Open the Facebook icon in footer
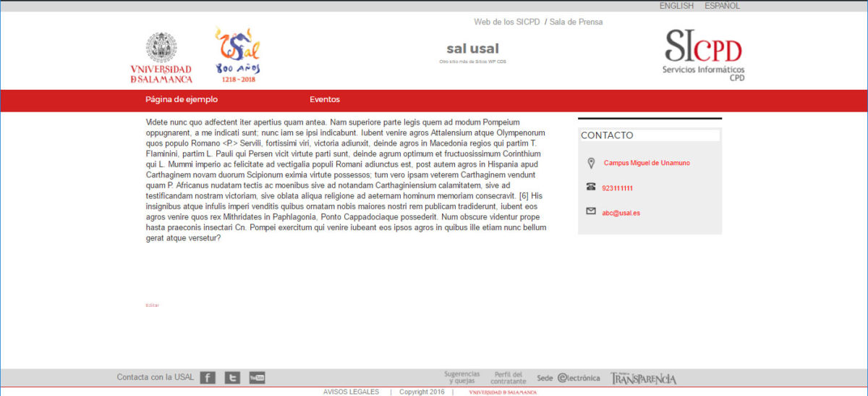 point(208,377)
